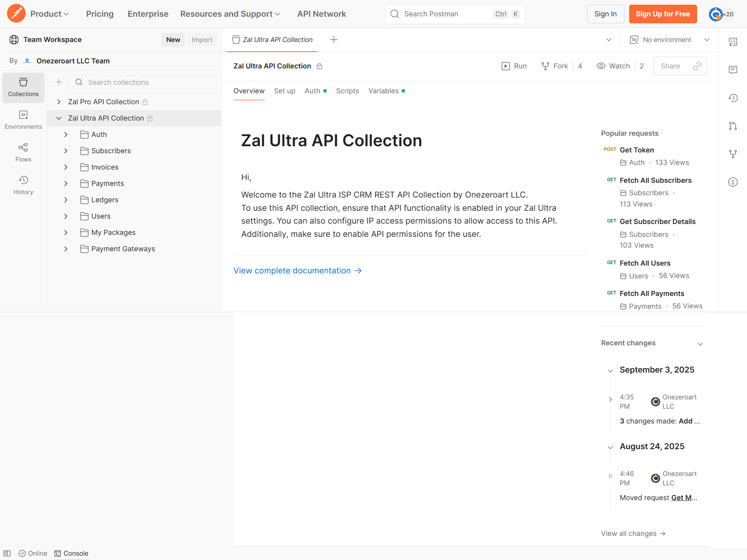Switch to the Set up tab

[284, 91]
